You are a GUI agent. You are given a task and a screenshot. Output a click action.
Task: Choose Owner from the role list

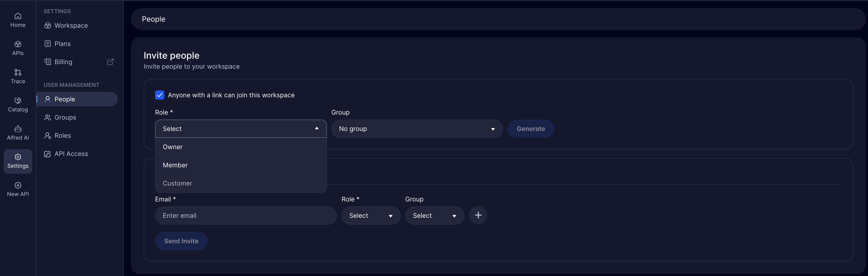tap(173, 147)
